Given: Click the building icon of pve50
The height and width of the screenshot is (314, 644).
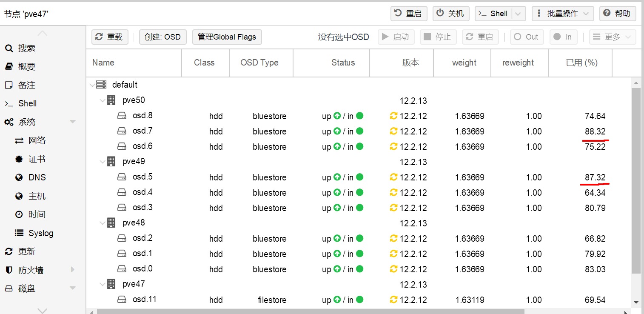Looking at the screenshot, I should 111,100.
